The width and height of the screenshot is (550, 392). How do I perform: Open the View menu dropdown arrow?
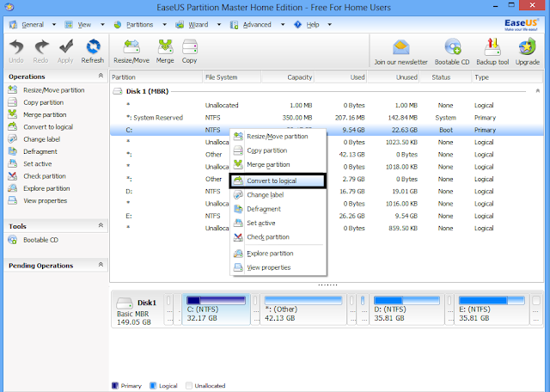102,25
